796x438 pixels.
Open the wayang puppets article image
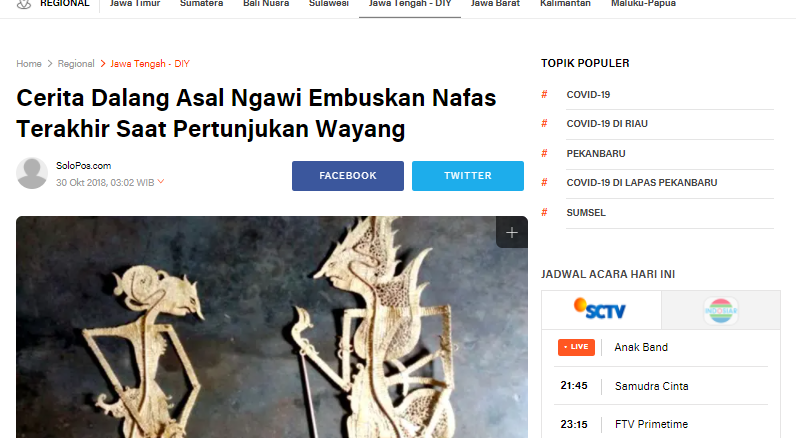272,327
